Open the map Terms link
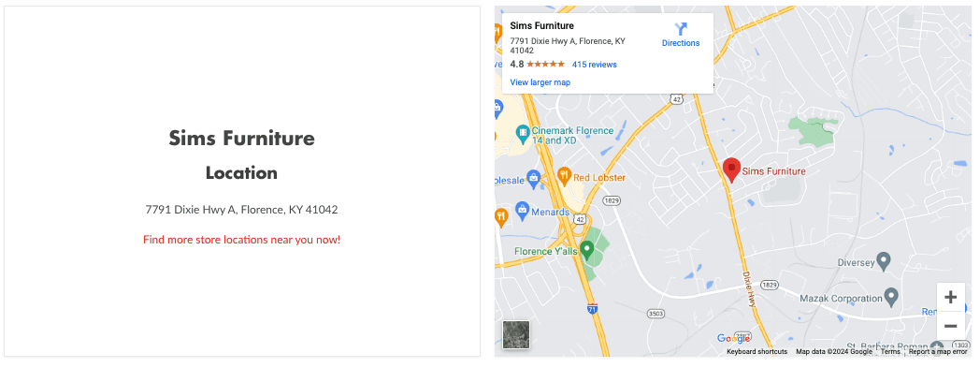Viewport: 980px width, 368px height. (x=890, y=352)
